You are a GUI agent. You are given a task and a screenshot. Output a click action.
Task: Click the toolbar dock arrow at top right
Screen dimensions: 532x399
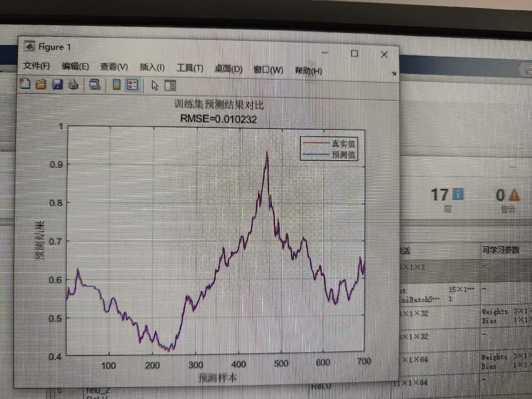pyautogui.click(x=394, y=74)
